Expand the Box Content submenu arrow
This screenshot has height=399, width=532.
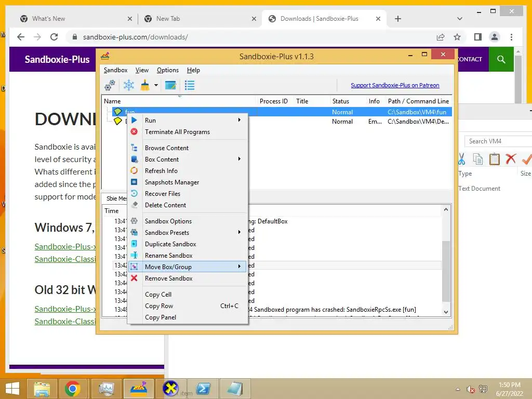click(x=240, y=159)
